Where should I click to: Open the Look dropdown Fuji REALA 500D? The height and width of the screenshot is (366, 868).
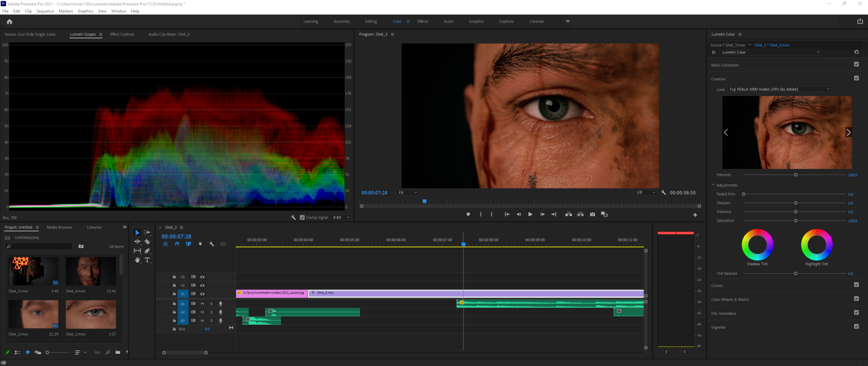point(779,89)
